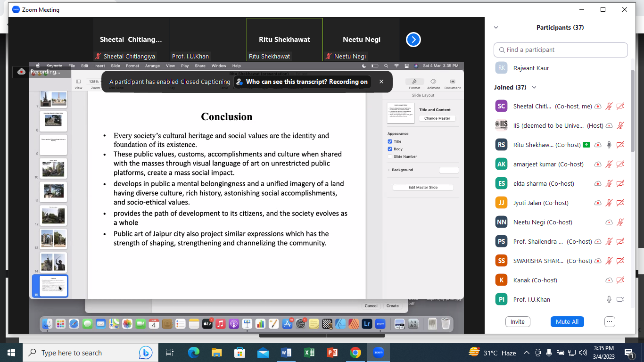The width and height of the screenshot is (644, 362).
Task: Open the Insert menu in Keynote menu bar
Action: pyautogui.click(x=99, y=66)
